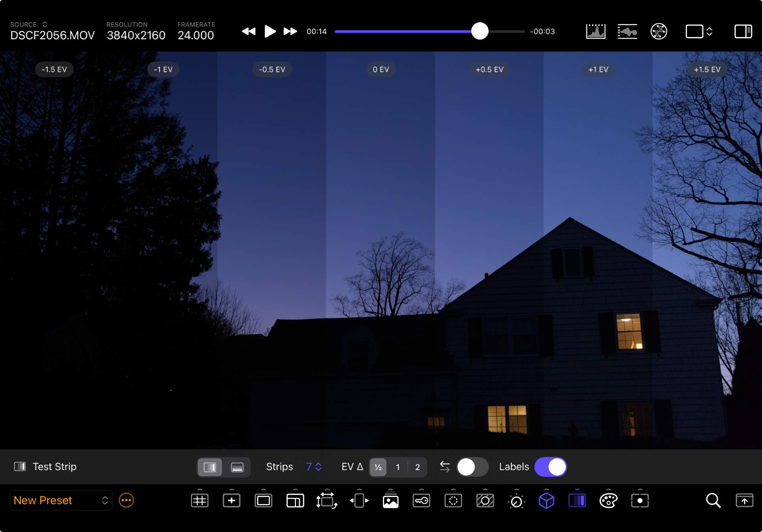Image resolution: width=762 pixels, height=532 pixels.
Task: Select the grid overlay tool
Action: pyautogui.click(x=199, y=501)
